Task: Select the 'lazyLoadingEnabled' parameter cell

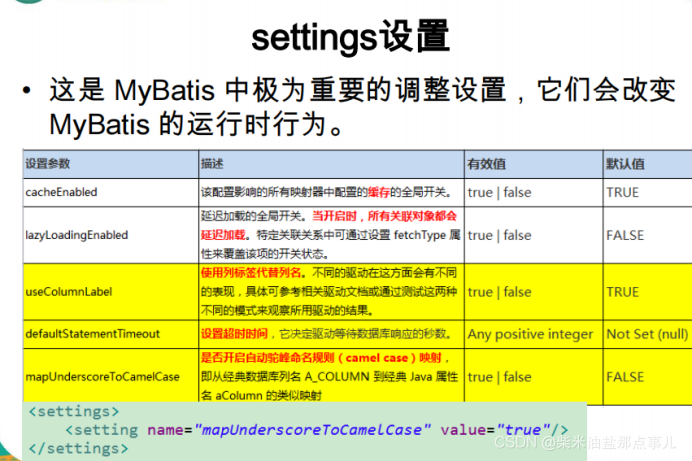Action: (110, 235)
